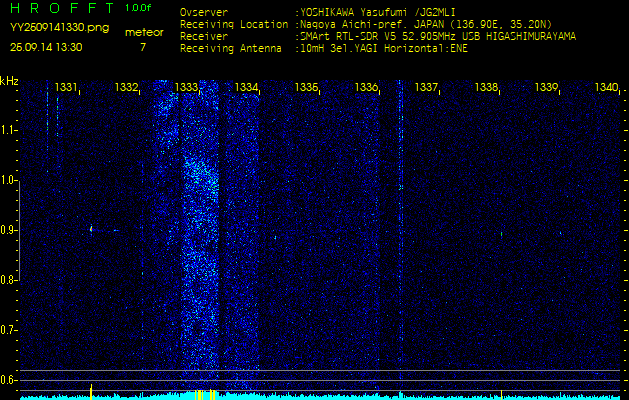Click the 1.1 kHz frequency label

tap(8, 130)
